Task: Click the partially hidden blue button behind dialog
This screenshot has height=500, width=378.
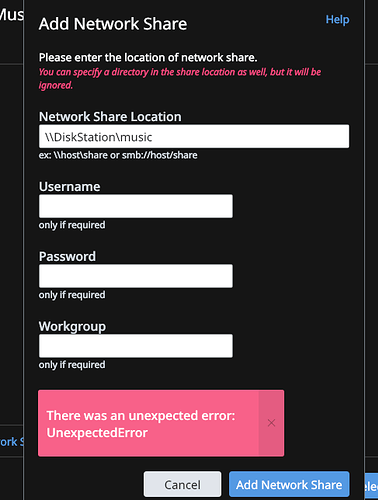Action: pyautogui.click(x=371, y=486)
